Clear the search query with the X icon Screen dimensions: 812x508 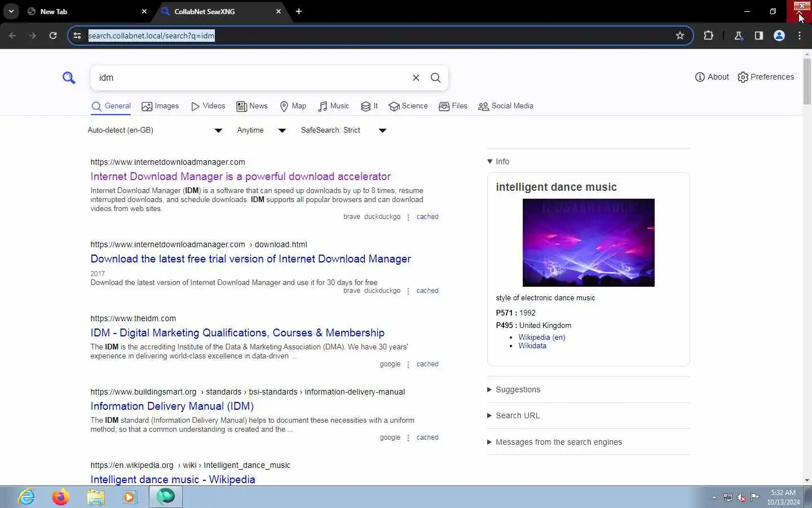click(x=416, y=78)
